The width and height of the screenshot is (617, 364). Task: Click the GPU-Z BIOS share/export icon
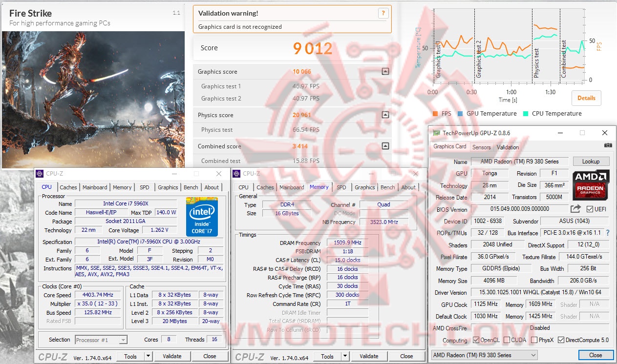click(576, 209)
